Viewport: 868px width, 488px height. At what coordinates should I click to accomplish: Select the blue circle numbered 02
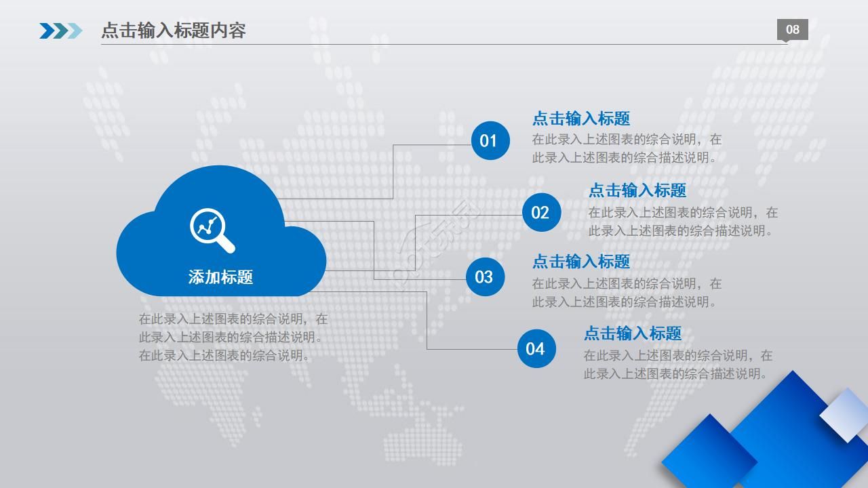541,213
